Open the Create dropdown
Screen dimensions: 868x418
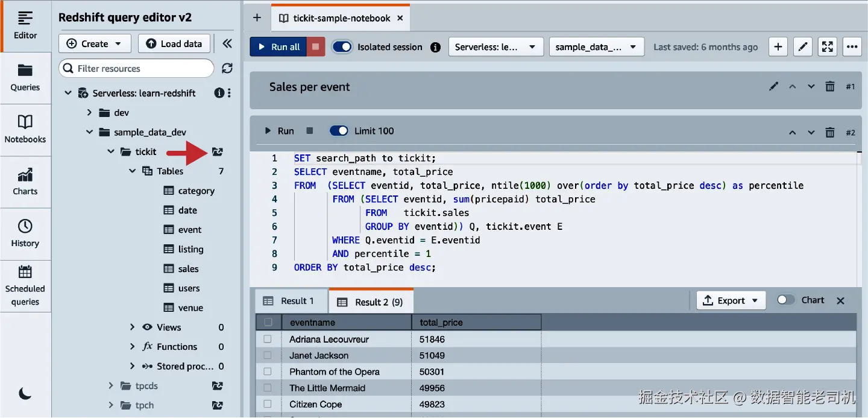[x=95, y=43]
